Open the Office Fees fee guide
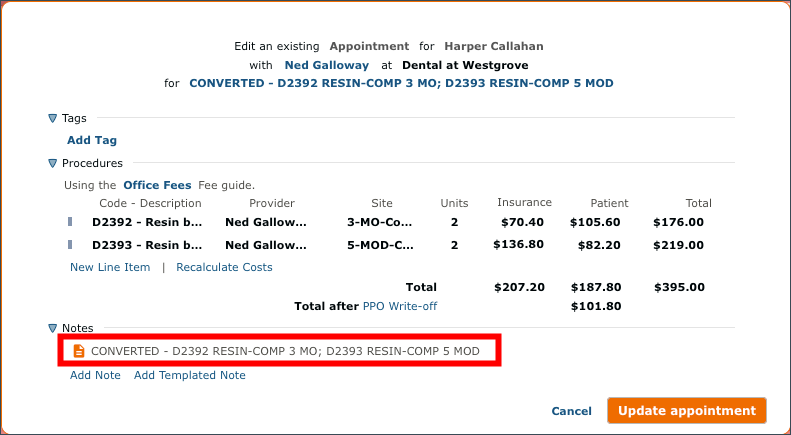This screenshot has height=435, width=791. [157, 185]
